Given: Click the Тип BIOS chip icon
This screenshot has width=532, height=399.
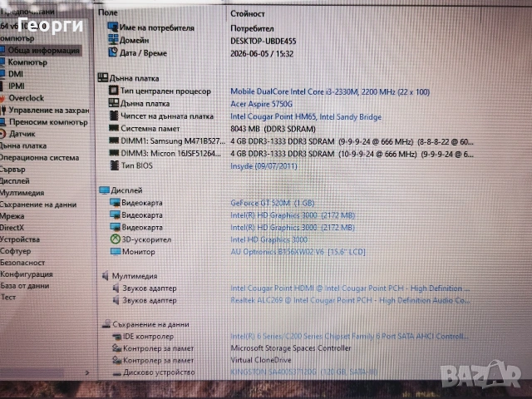Looking at the screenshot, I should coord(115,165).
